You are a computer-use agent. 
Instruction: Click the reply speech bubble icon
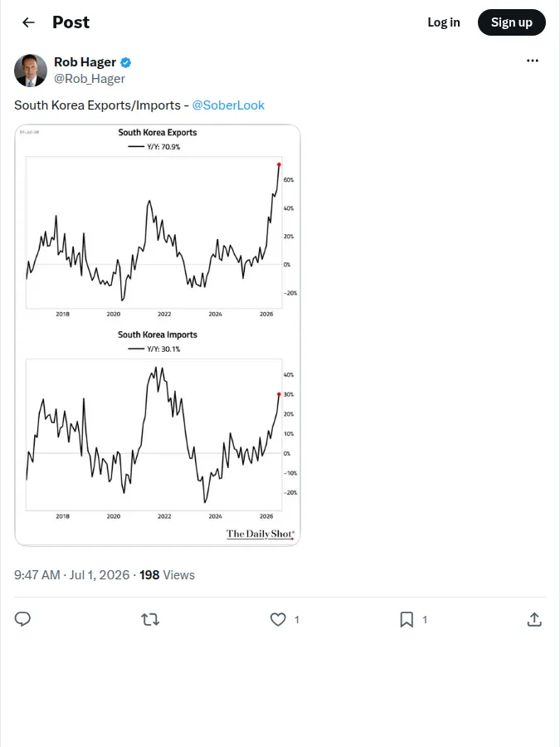coord(22,619)
